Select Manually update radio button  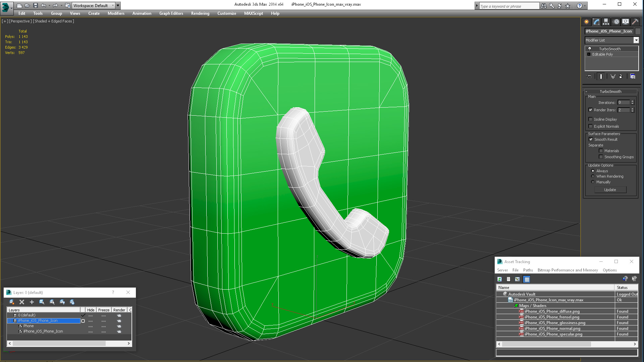[593, 182]
